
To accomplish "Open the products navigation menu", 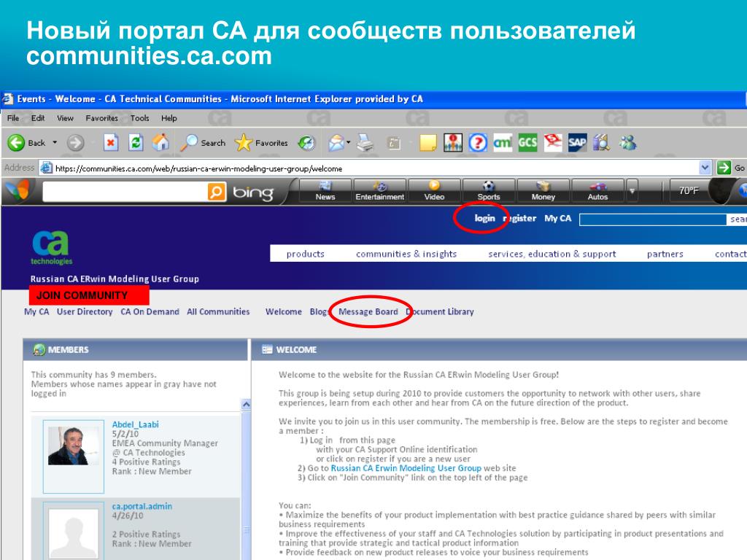I will (x=305, y=254).
